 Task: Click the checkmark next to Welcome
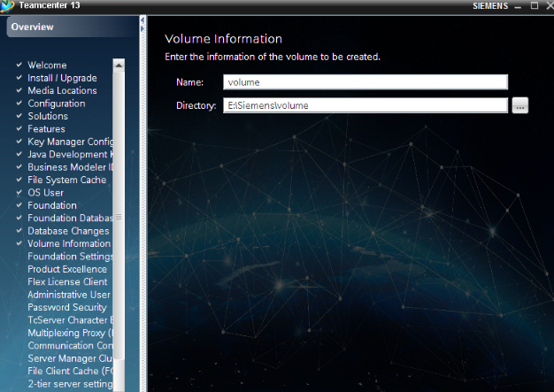pyautogui.click(x=19, y=65)
